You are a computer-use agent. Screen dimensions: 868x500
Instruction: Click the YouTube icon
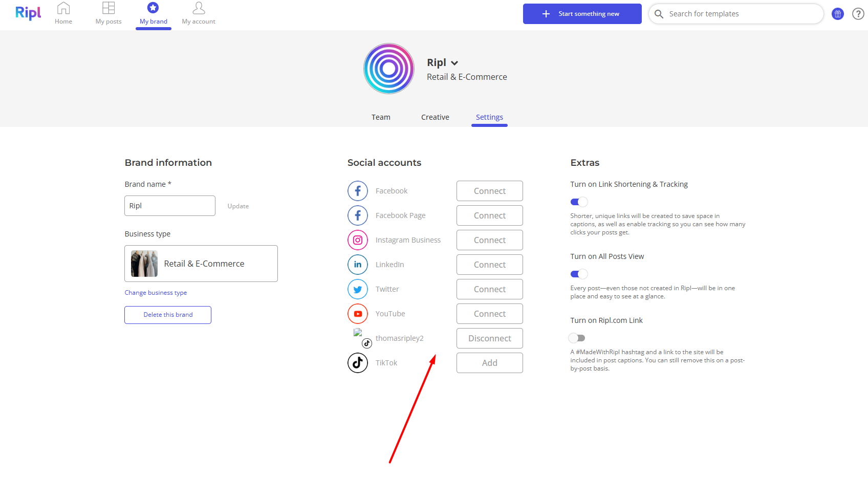click(358, 314)
